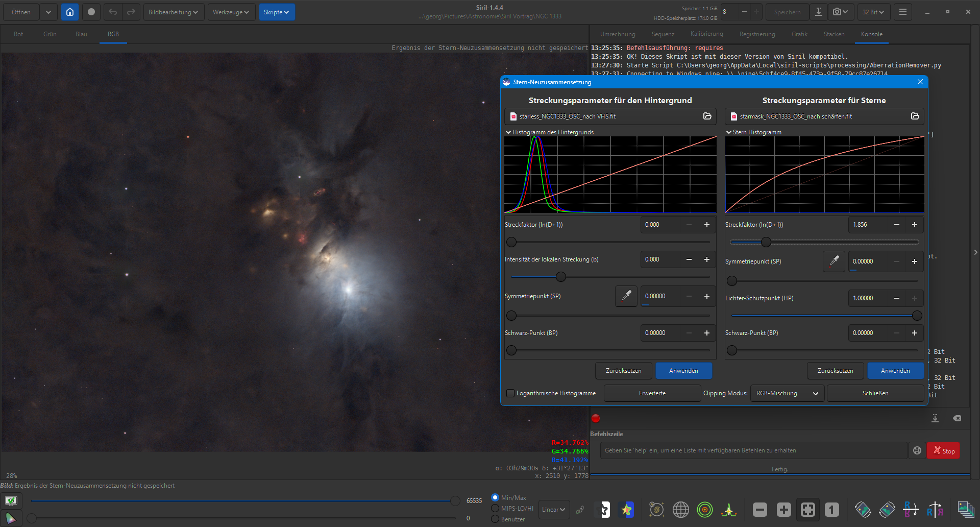The image size is (980, 527).
Task: Rotate image counter-clockwise icon
Action: point(863,509)
